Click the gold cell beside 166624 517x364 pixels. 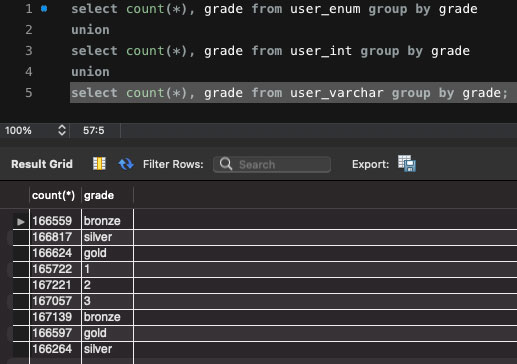coord(107,253)
